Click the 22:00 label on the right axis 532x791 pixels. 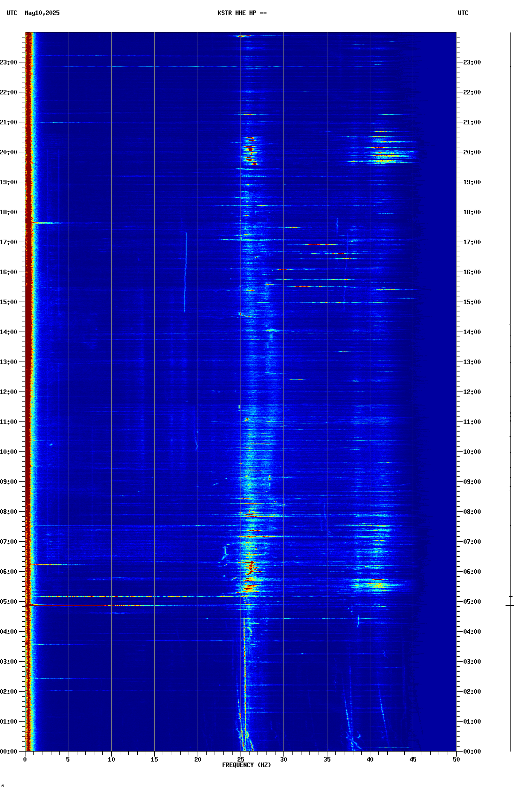tap(472, 92)
